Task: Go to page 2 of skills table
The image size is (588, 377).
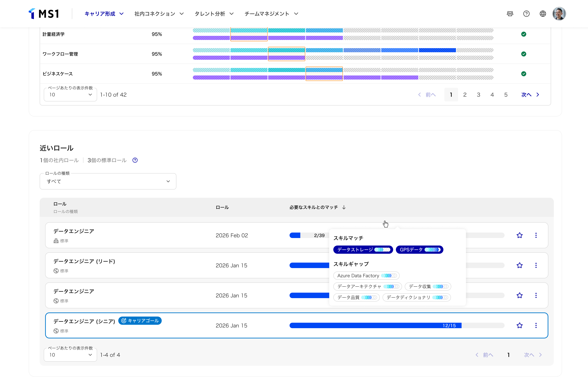Action: coord(465,95)
